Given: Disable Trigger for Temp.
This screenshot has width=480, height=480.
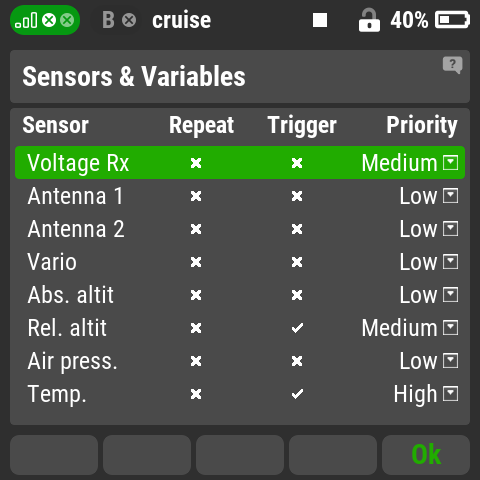Looking at the screenshot, I should 297,394.
